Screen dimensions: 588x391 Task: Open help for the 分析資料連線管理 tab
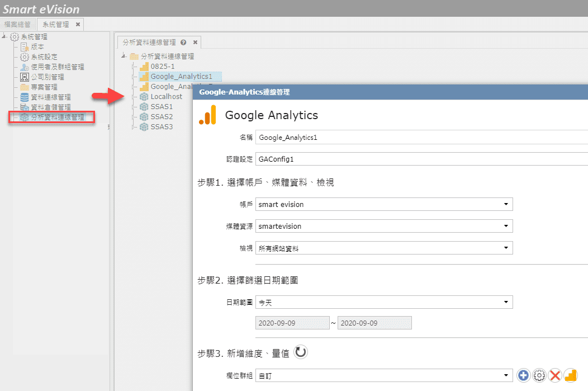pyautogui.click(x=183, y=43)
